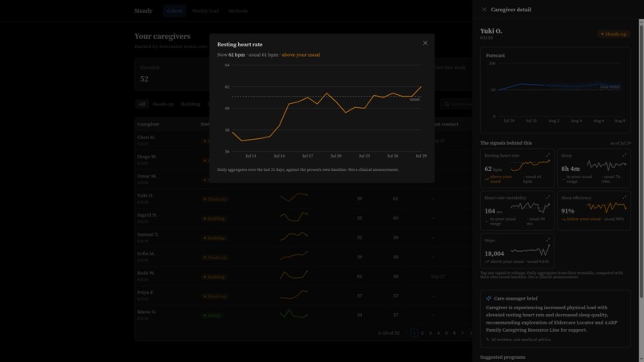Click the Heads-up badge beside Yuki O.
644x362 pixels.
click(x=614, y=34)
